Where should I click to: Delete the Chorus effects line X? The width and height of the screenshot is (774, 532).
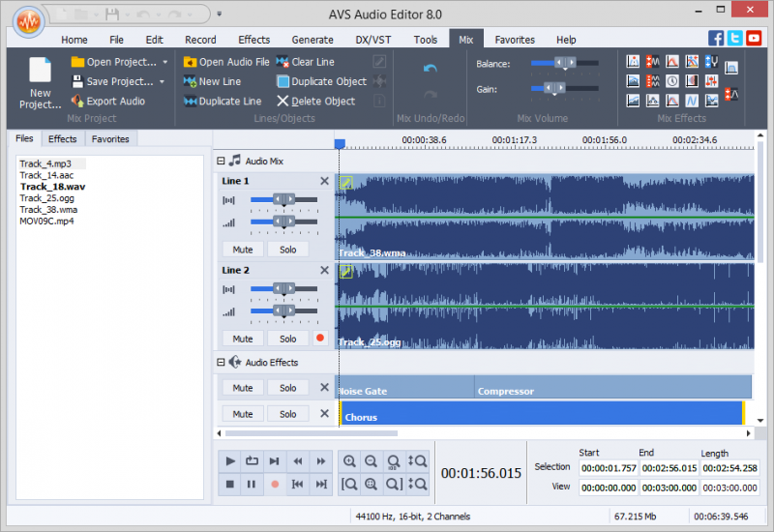click(x=324, y=414)
